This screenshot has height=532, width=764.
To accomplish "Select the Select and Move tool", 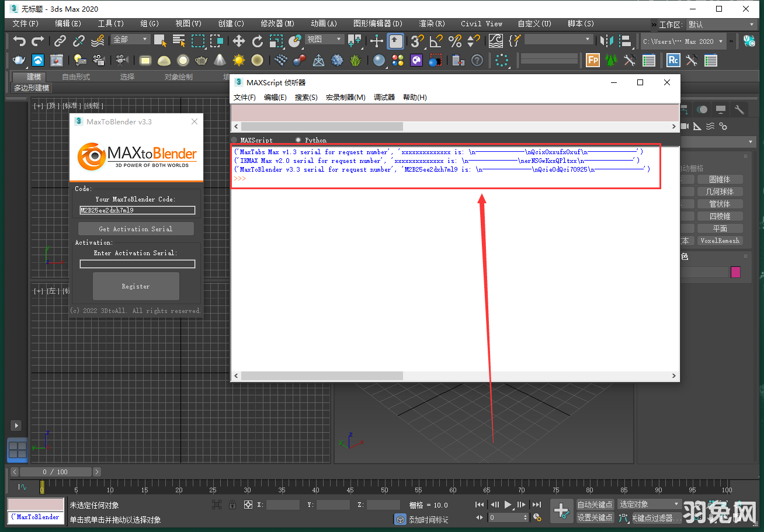I will point(238,41).
